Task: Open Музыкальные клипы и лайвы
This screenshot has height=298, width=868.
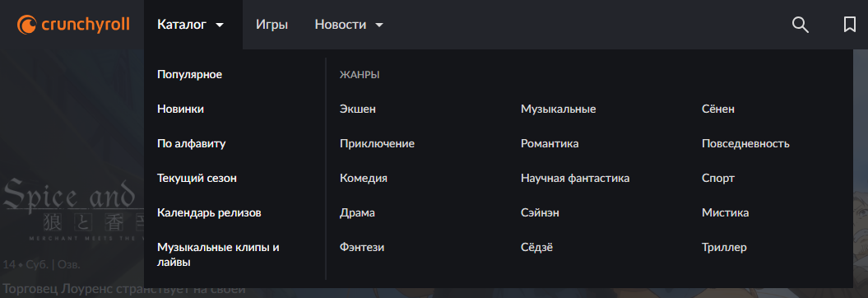Action: coord(218,255)
